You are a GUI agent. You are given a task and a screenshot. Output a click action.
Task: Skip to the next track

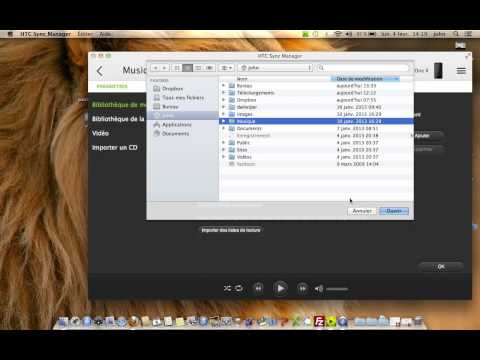302,288
